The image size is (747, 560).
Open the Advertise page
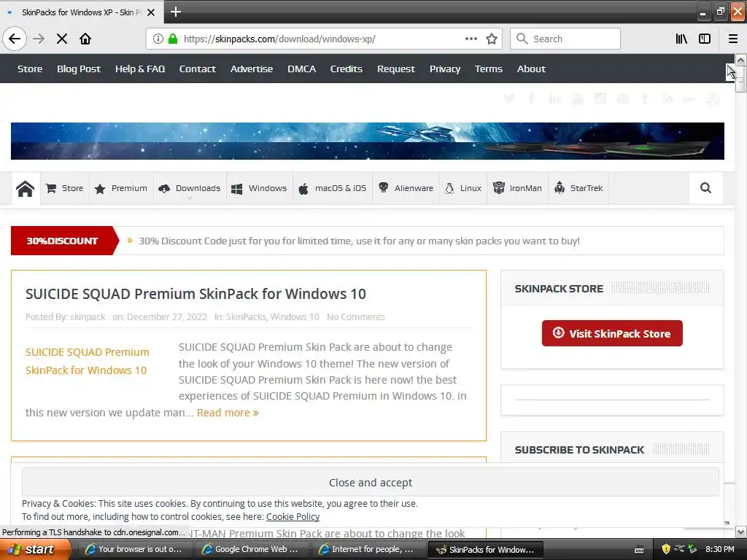(252, 69)
